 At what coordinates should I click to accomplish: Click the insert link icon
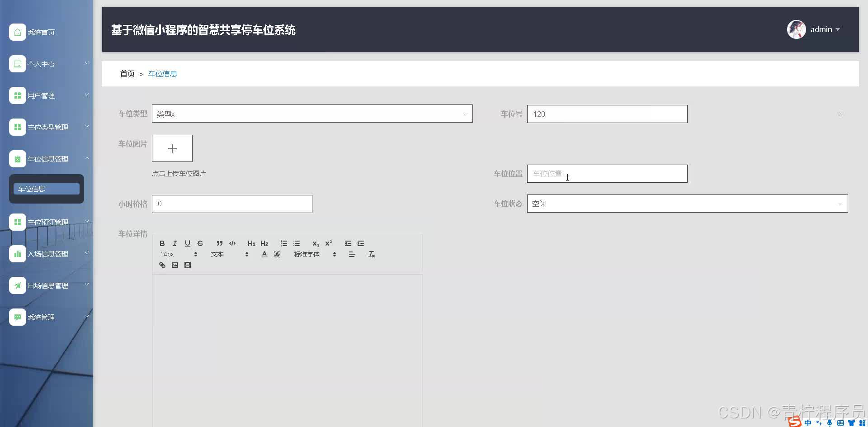(162, 265)
